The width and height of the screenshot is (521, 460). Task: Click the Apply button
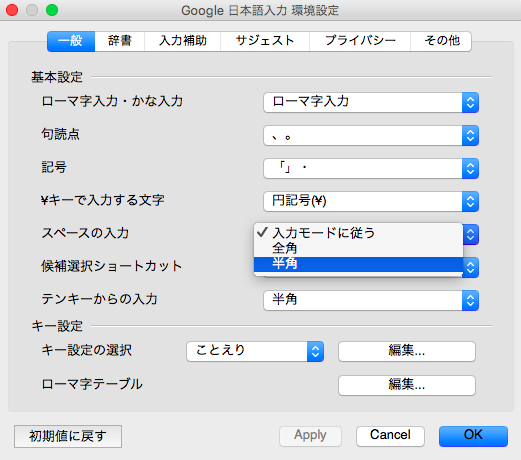pyautogui.click(x=310, y=436)
